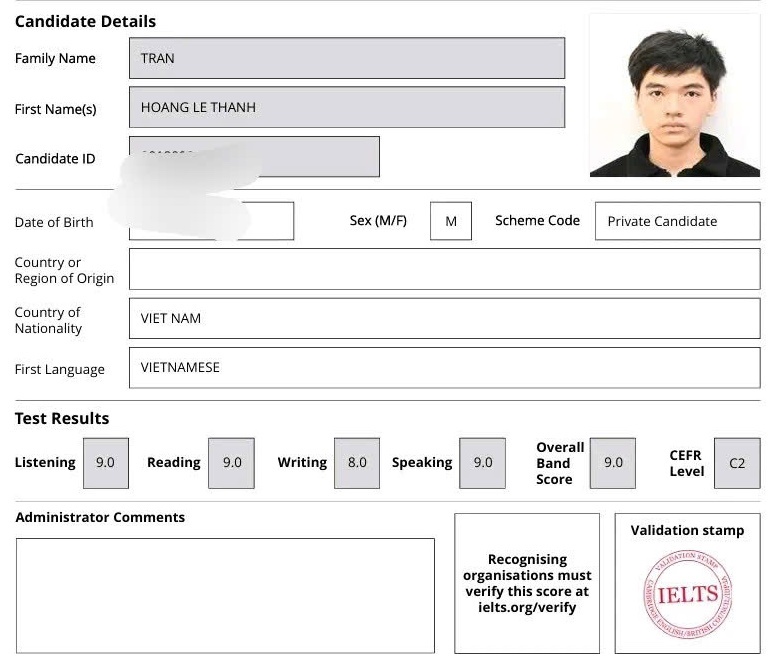Viewport: 783px width, 660px height.
Task: Select the Overall Band Score box
Action: pyautogui.click(x=612, y=463)
